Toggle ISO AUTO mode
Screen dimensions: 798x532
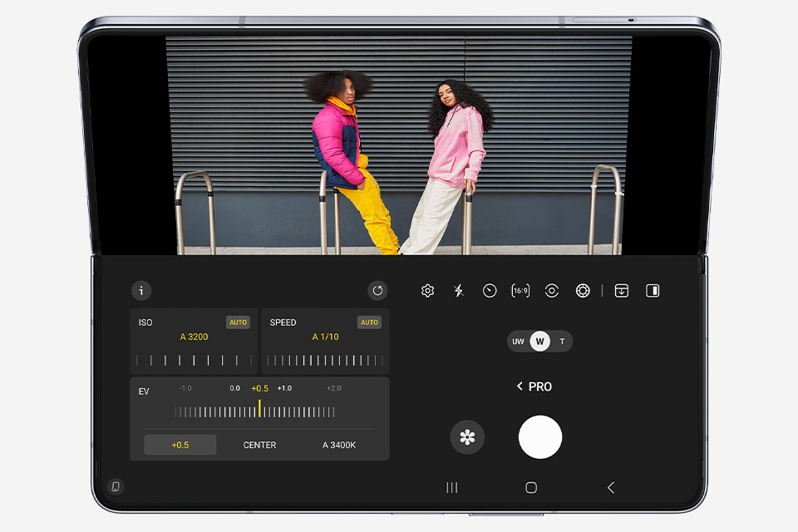pyautogui.click(x=238, y=323)
